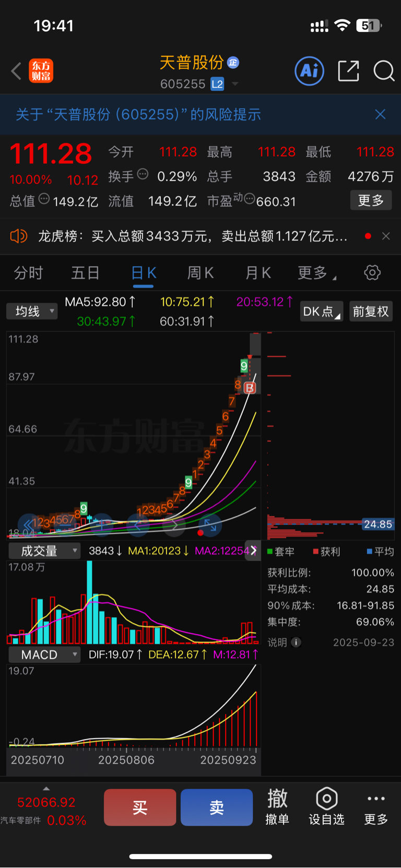Viewport: 401px width, 868px height.
Task: Toggle the 前复权 adjustment button
Action: click(x=371, y=312)
